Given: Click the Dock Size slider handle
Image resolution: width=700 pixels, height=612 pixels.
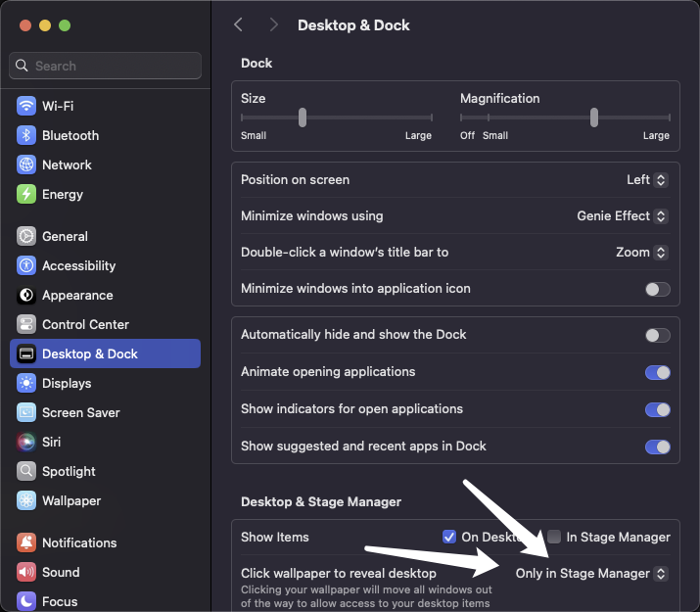Looking at the screenshot, I should pos(303,118).
